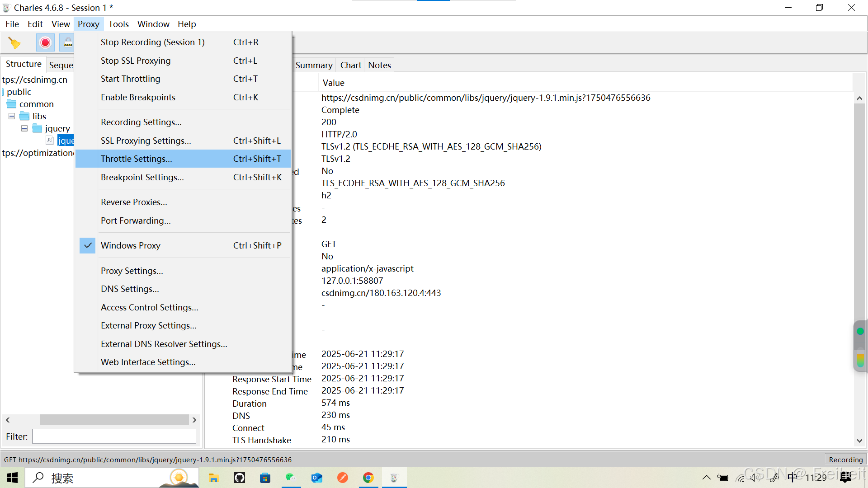Click the broom clear session icon
This screenshot has height=488, width=868.
[14, 43]
